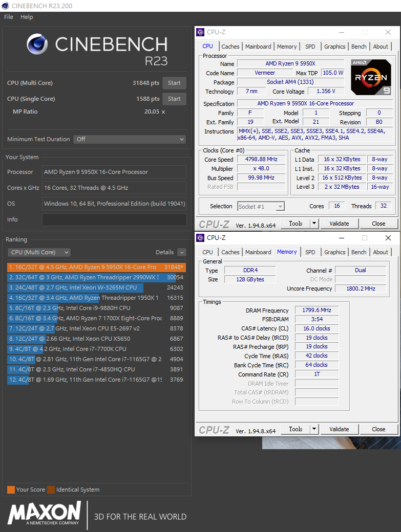
Task: Open the CPU (Multi Core) ranking dropdown
Action: tap(39, 252)
